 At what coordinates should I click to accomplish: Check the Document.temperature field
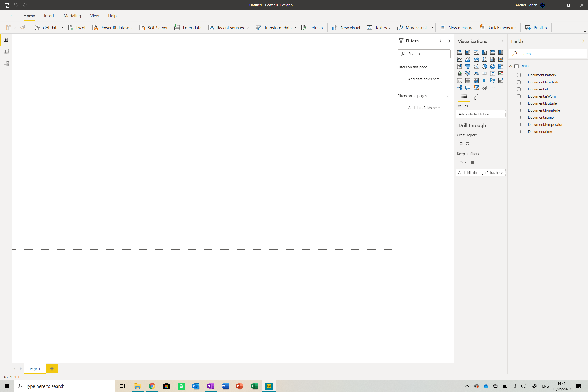pyautogui.click(x=519, y=124)
